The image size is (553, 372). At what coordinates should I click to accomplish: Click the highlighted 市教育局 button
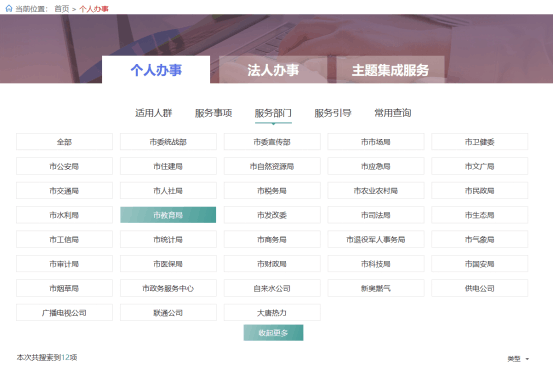[x=168, y=215]
